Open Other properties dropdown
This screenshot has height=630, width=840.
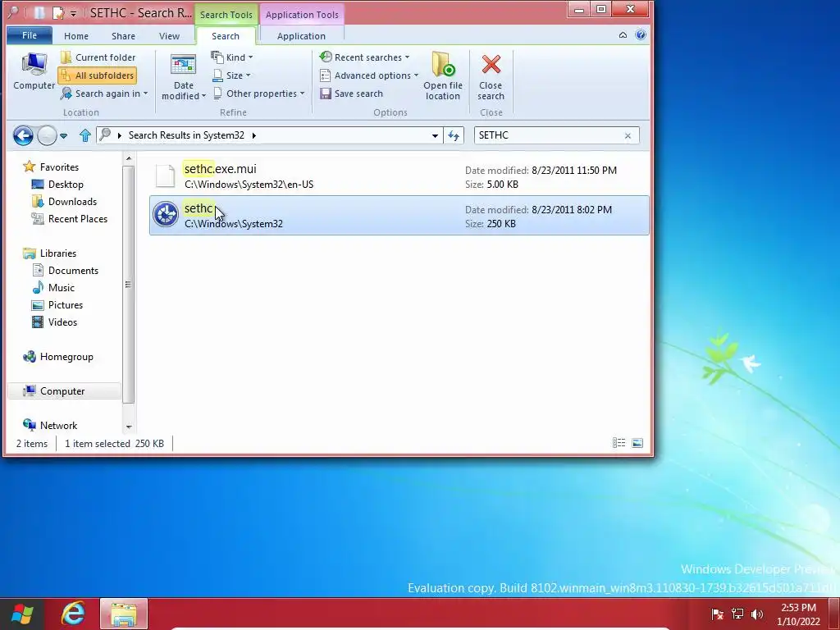tap(258, 94)
